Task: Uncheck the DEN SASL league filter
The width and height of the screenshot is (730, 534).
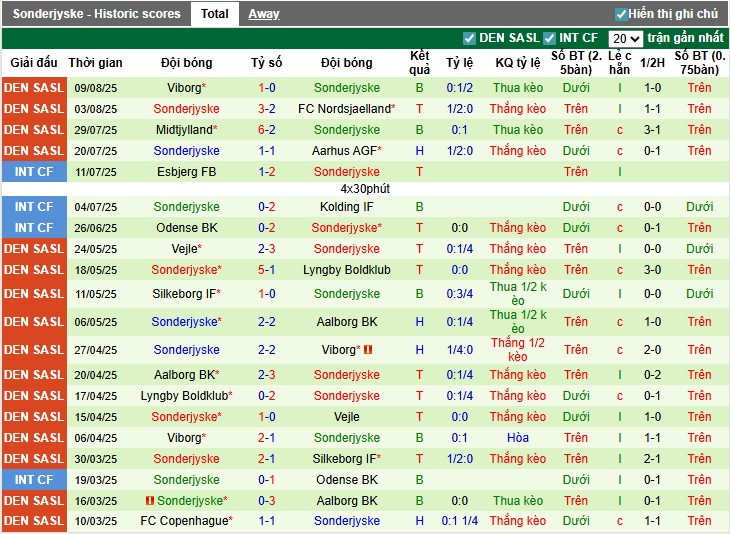Action: (x=469, y=38)
